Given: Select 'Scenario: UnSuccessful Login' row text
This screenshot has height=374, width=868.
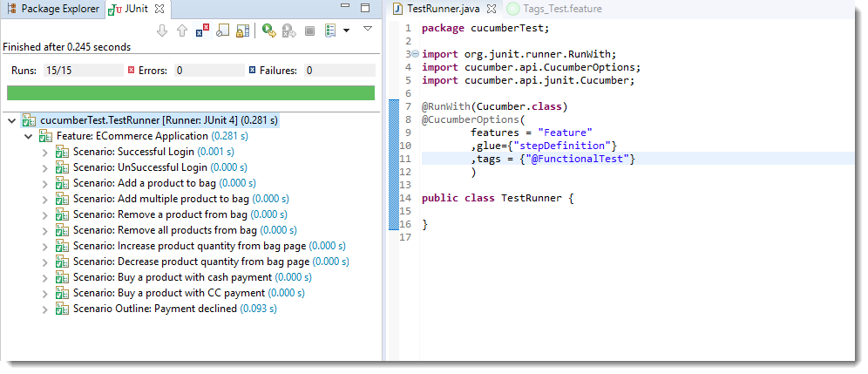Looking at the screenshot, I should (140, 167).
